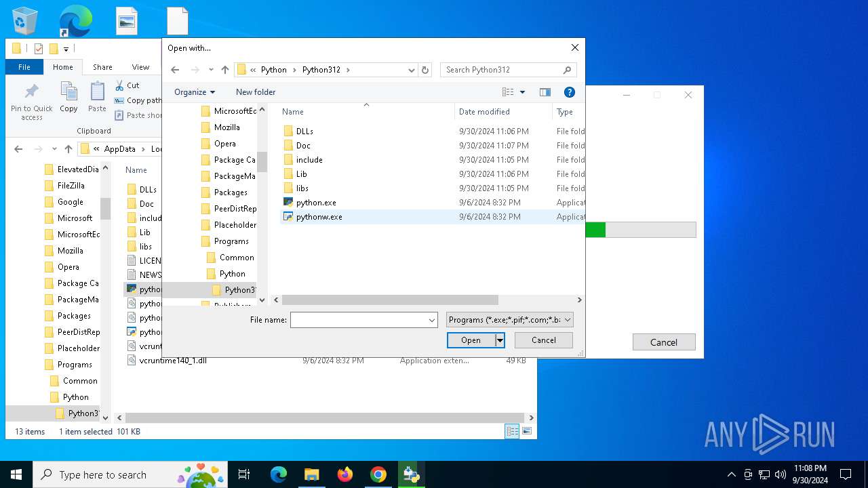
Task: Show hidden system tray icons
Action: [x=731, y=474]
